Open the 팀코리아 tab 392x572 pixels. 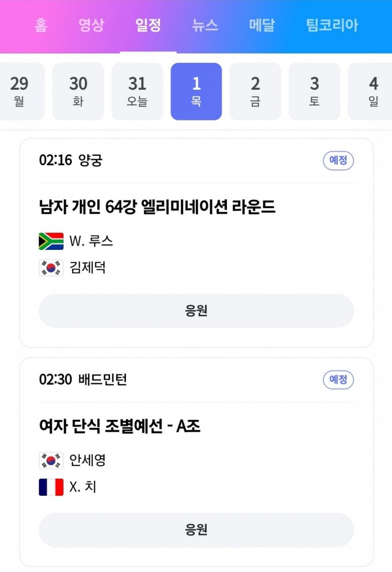click(332, 25)
